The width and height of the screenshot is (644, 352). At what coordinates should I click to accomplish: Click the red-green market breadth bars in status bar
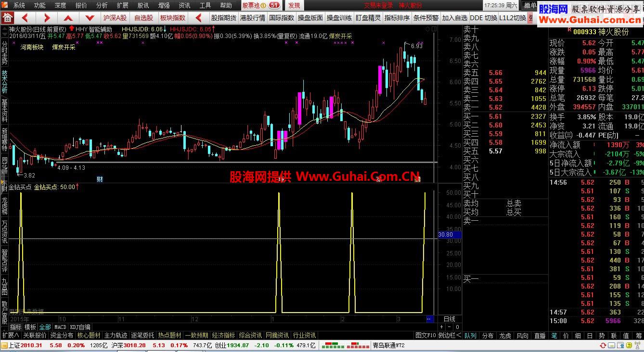(x=345, y=345)
